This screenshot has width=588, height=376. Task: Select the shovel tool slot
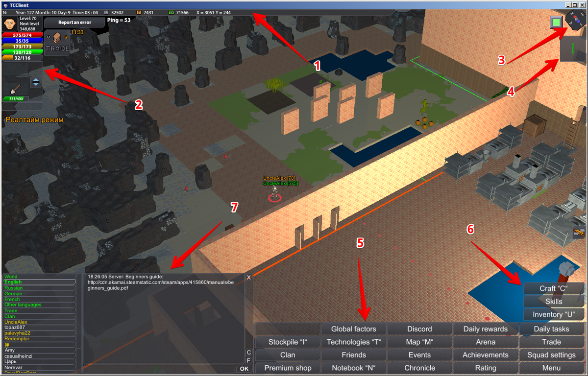(x=15, y=88)
